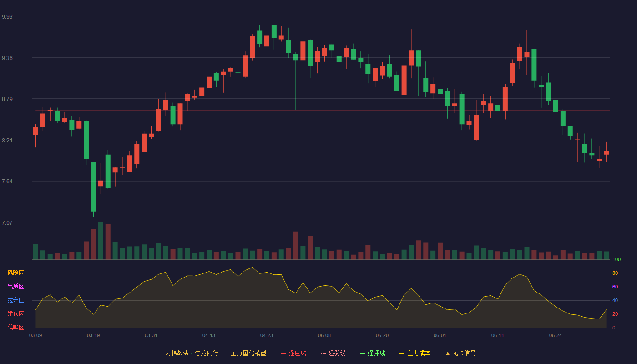The height and width of the screenshot is (364, 637).
Task: Click the 04-23 date label
Action: pos(267,335)
